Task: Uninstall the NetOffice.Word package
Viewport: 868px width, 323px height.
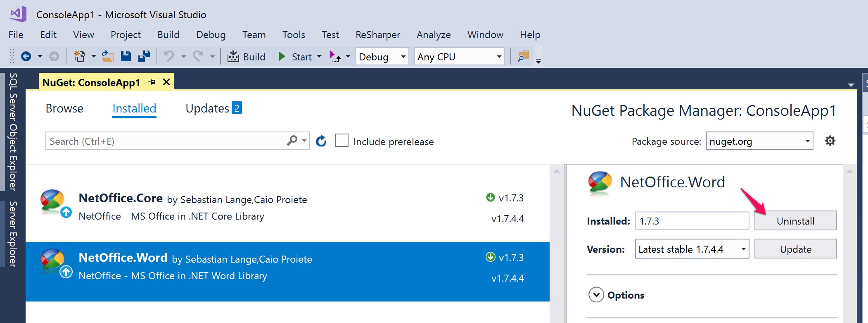Action: click(795, 221)
